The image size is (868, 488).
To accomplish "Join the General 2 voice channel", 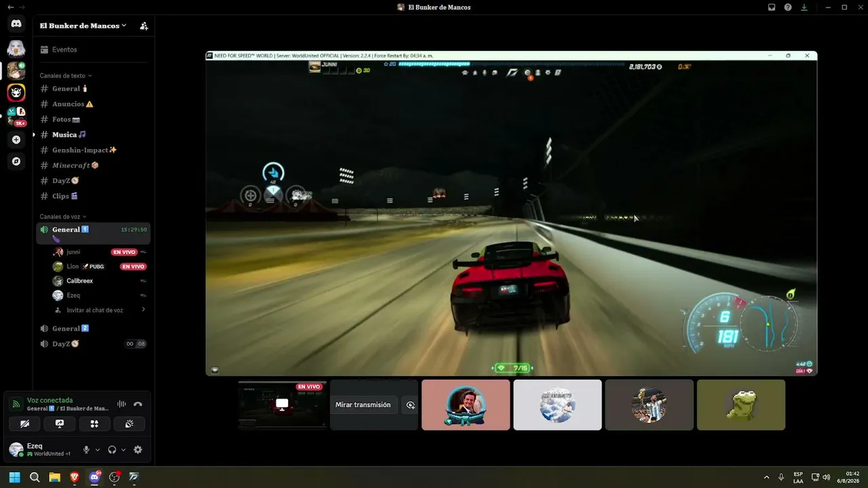I will point(94,328).
